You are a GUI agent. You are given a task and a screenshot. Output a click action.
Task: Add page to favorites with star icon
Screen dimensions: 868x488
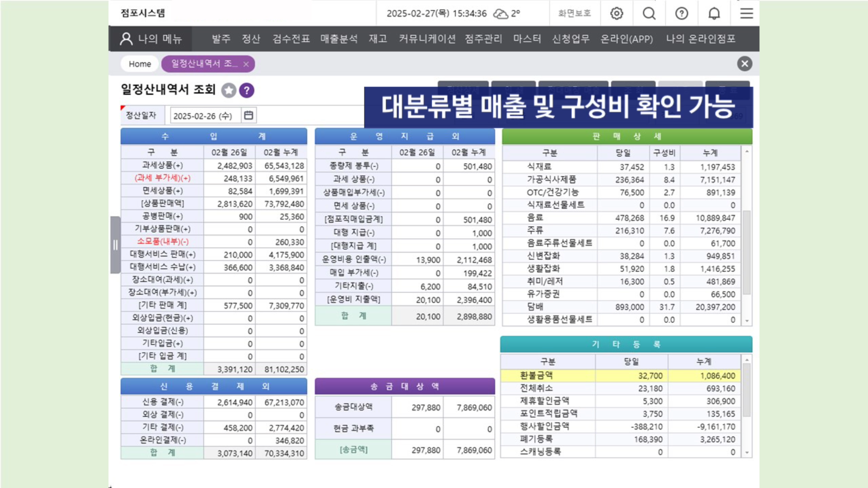[x=229, y=90]
